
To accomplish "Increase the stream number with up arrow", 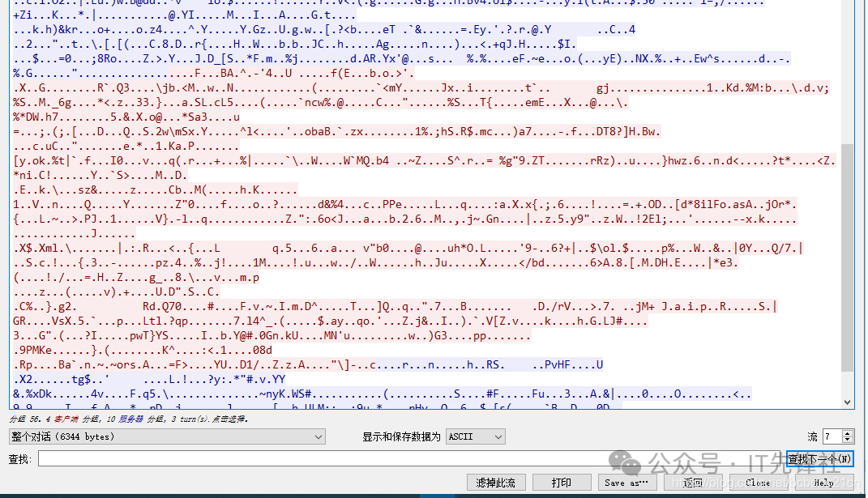I will pos(848,433).
